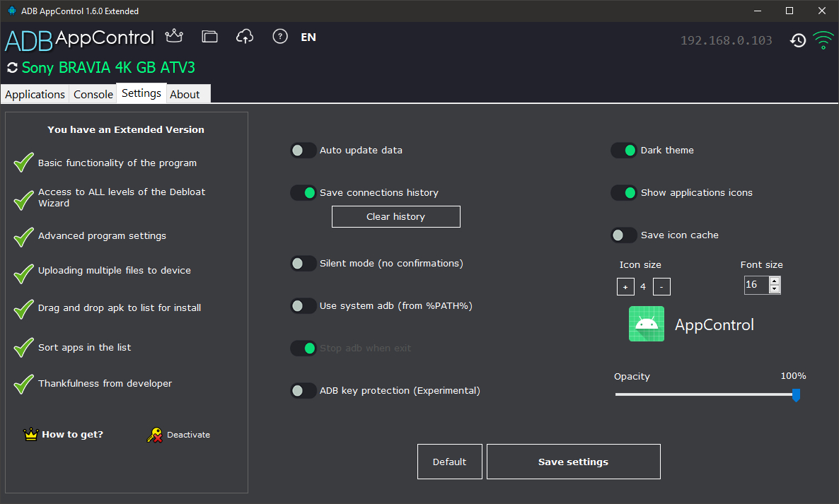
Task: Increase font size with up arrow
Action: (x=775, y=281)
